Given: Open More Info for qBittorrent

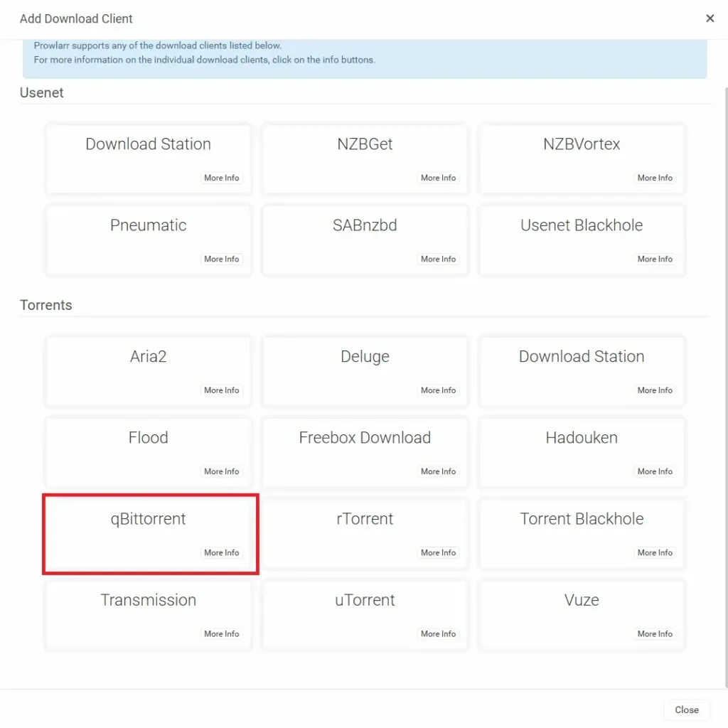Looking at the screenshot, I should click(221, 552).
